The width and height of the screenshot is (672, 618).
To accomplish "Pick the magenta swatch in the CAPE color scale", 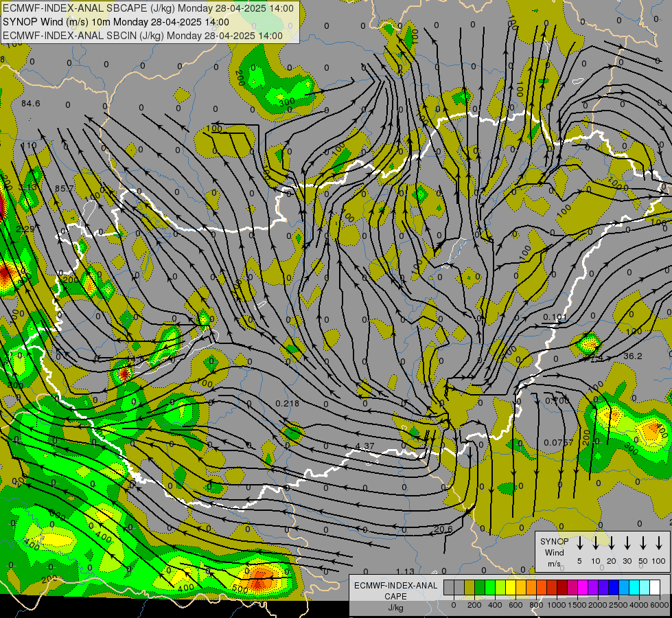I will pos(583,588).
